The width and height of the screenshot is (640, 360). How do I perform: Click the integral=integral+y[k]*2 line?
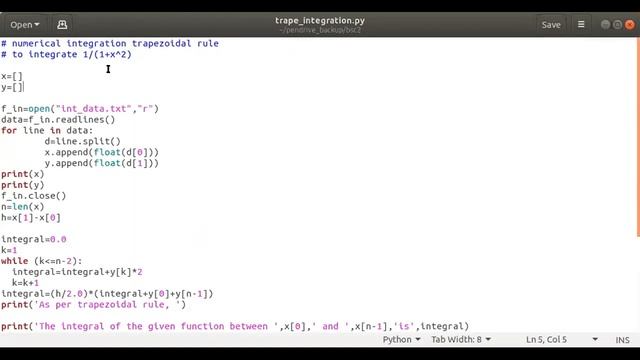(77, 272)
